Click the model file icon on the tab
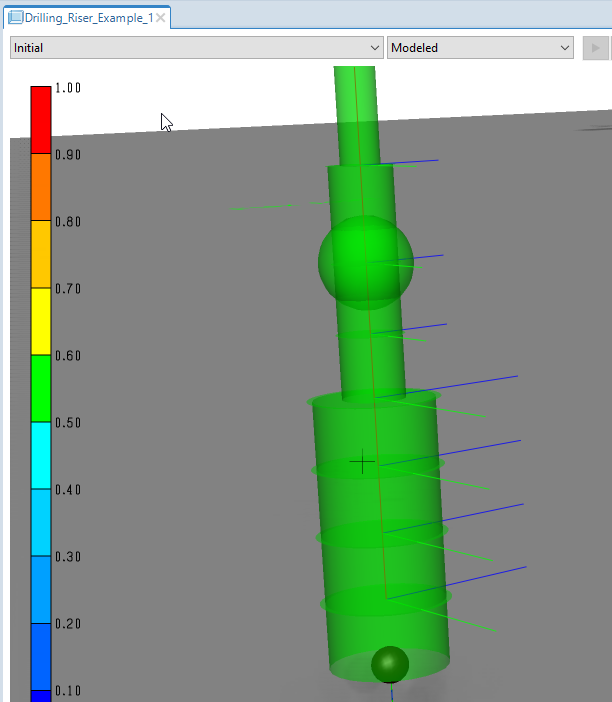 pos(16,18)
